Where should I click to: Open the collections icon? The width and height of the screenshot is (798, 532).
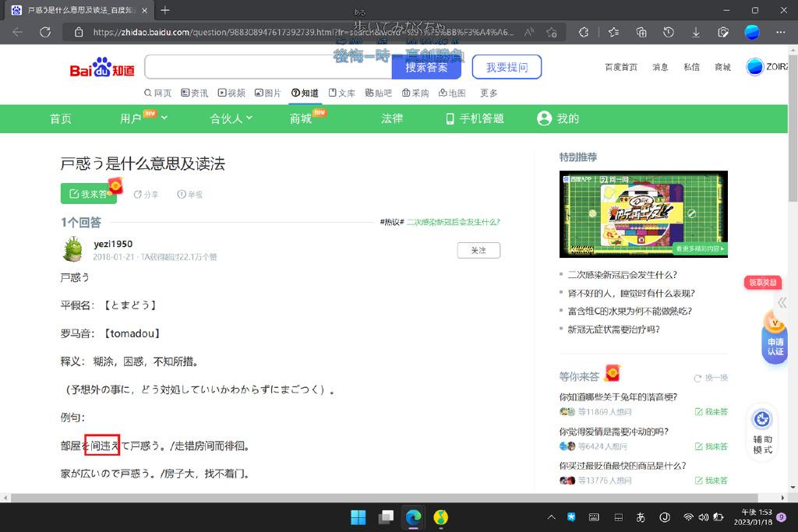click(641, 32)
